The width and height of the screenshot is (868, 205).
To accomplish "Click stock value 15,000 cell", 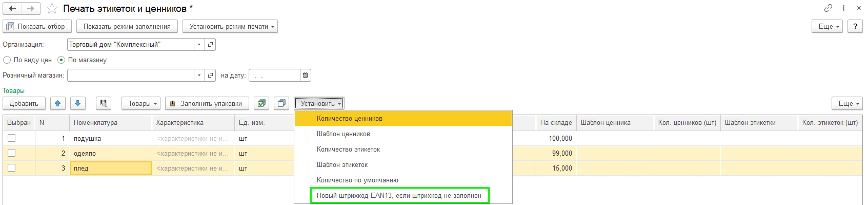I will (x=556, y=168).
